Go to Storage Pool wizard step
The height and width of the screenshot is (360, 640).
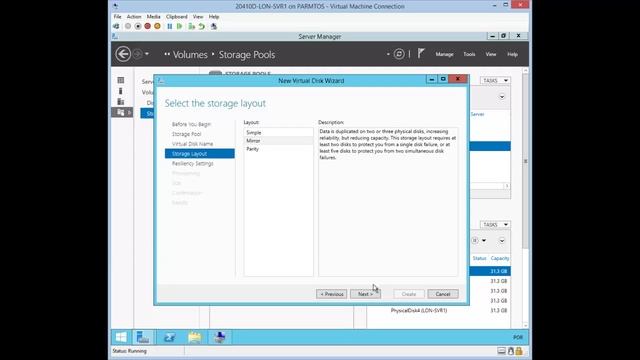187,134
